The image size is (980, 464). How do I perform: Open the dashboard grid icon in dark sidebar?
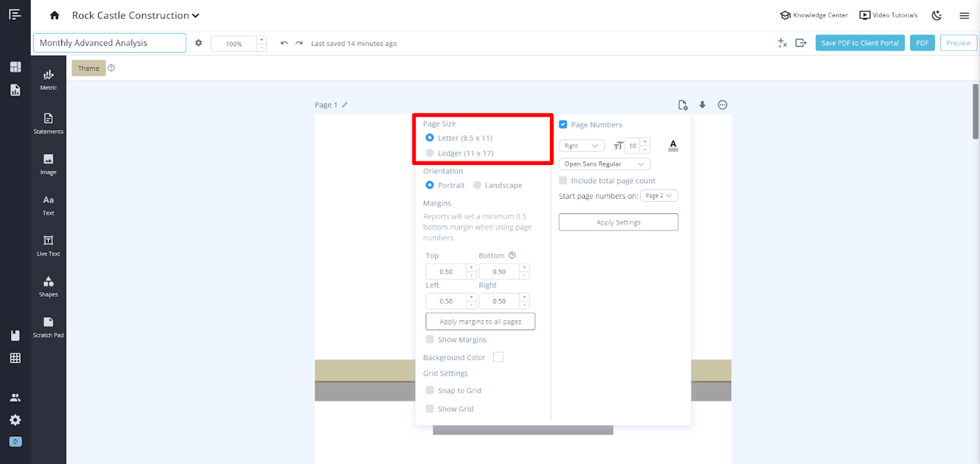(15, 67)
